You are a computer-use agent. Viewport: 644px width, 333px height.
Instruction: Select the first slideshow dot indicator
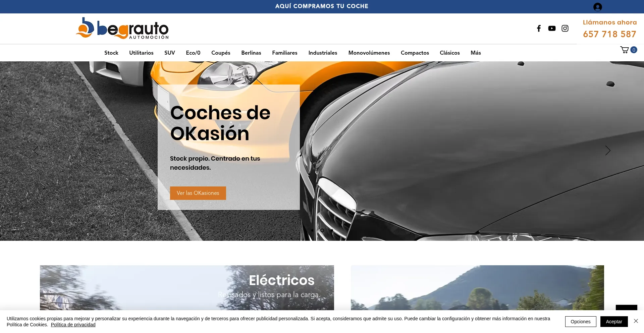click(x=312, y=230)
